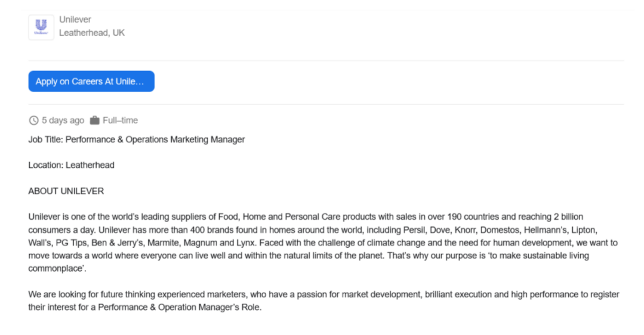Click Apply on Careers At Unilever button

pos(91,81)
